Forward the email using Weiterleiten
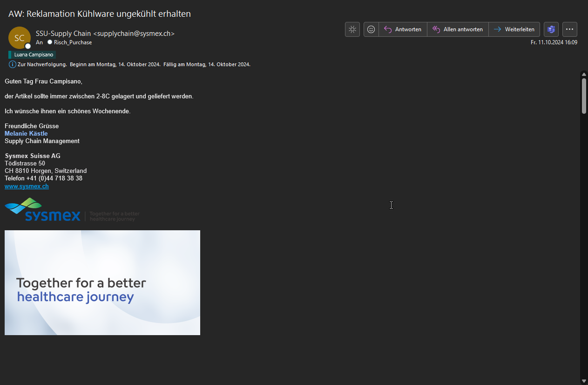Screen dimensions: 588x385 coord(514,29)
